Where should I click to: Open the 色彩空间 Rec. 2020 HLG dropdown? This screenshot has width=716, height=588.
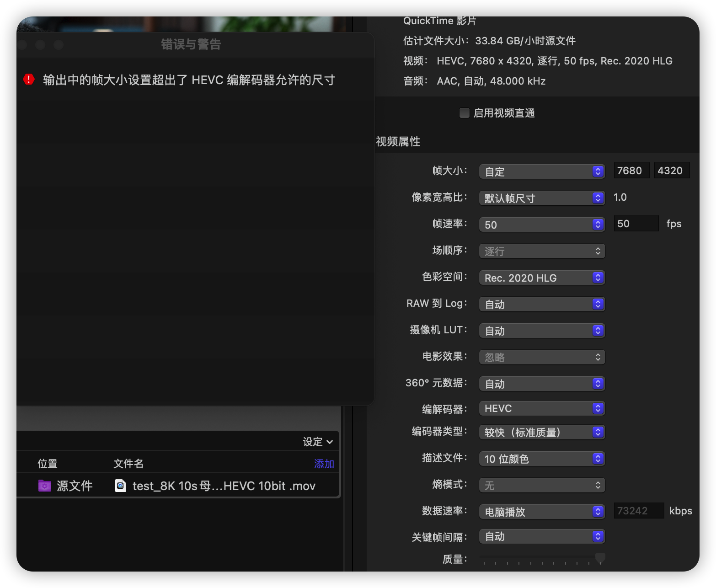click(542, 278)
